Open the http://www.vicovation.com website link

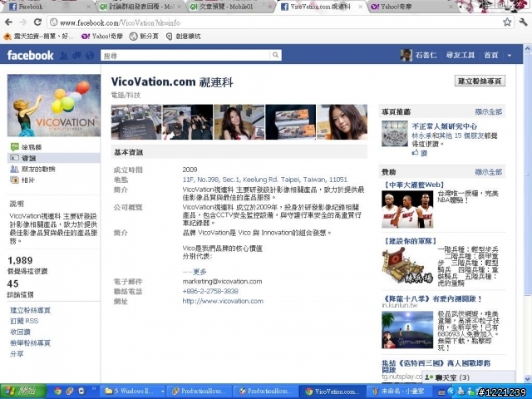(223, 301)
